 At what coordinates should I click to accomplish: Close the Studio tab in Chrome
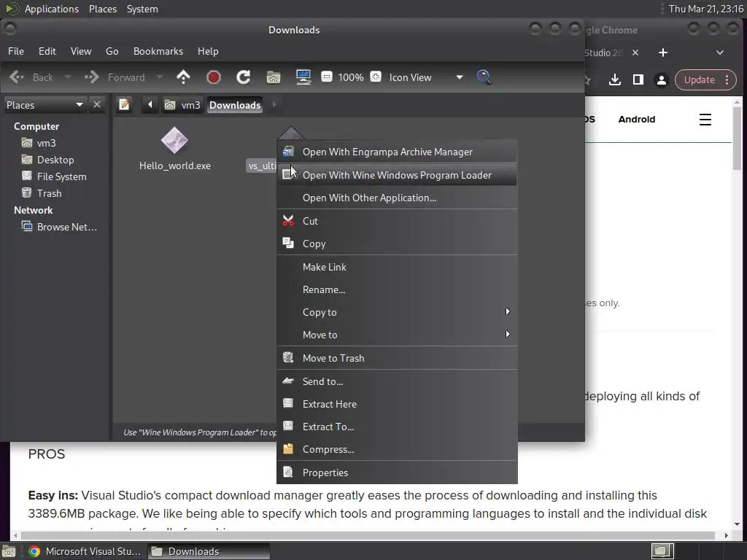click(x=635, y=52)
